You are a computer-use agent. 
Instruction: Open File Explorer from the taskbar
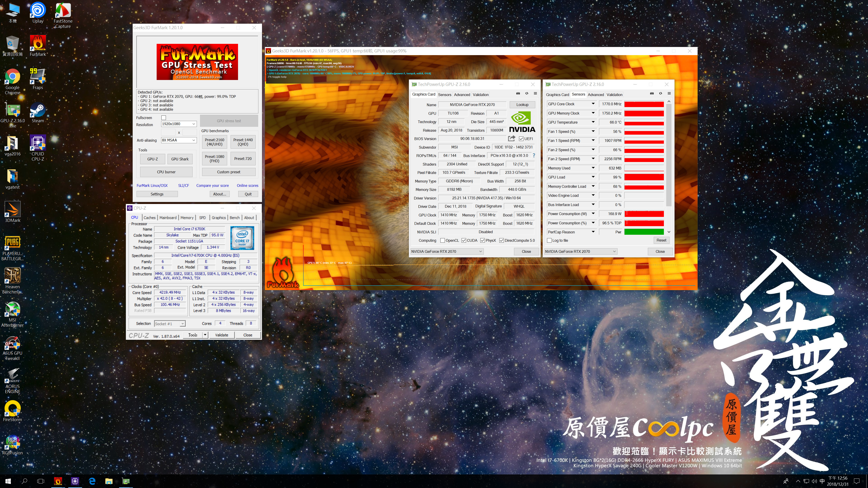108,481
